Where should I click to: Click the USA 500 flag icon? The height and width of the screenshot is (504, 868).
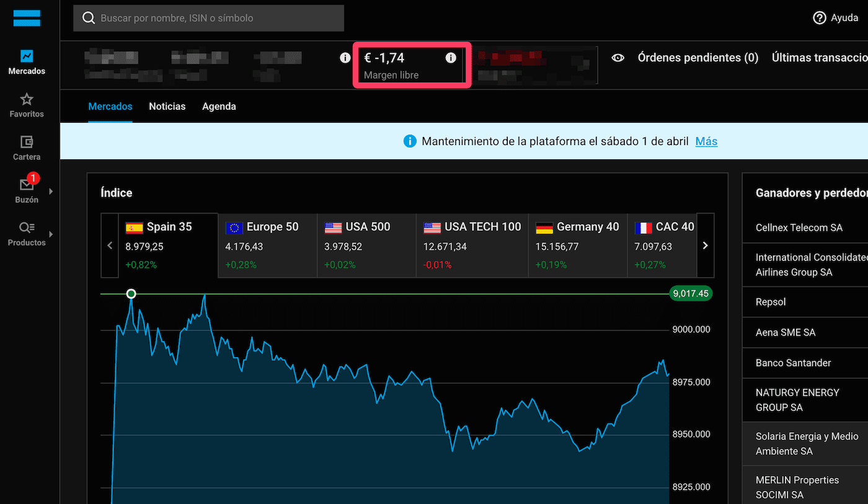[x=333, y=228]
